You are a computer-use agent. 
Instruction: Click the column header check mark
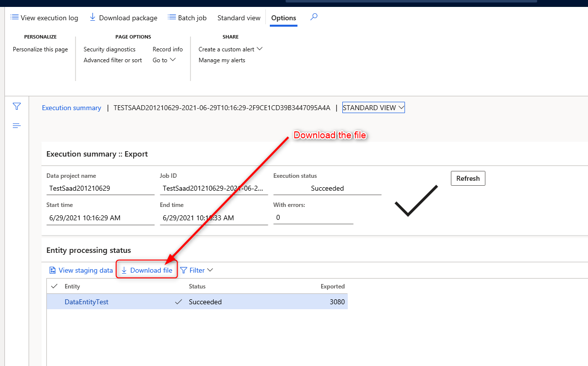pos(54,286)
